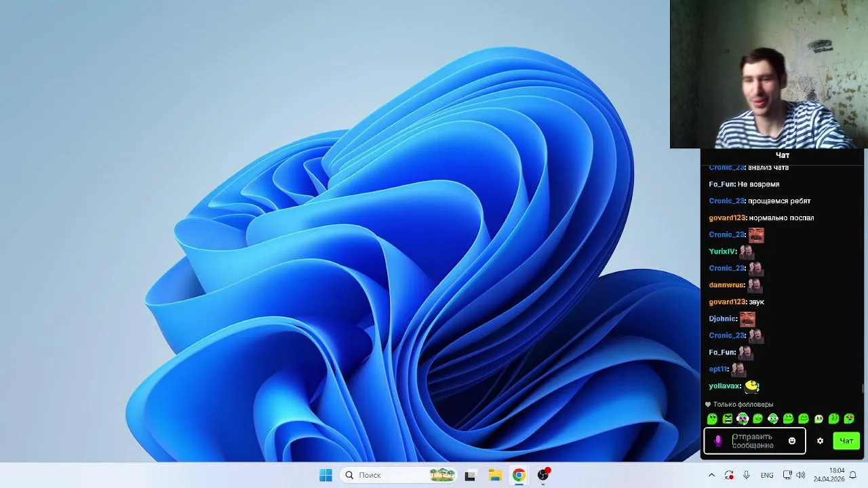Click the emote in dannwrus's message
Viewport: 868px width, 488px height.
click(x=755, y=285)
